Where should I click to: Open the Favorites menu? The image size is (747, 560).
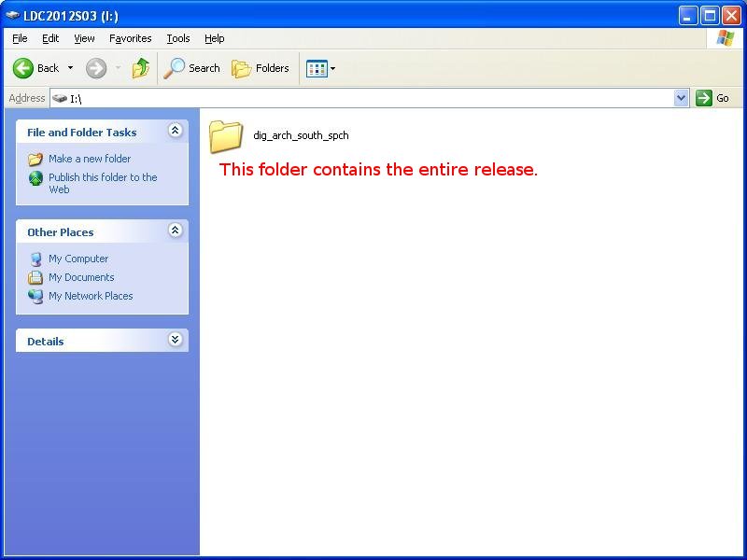coord(130,38)
